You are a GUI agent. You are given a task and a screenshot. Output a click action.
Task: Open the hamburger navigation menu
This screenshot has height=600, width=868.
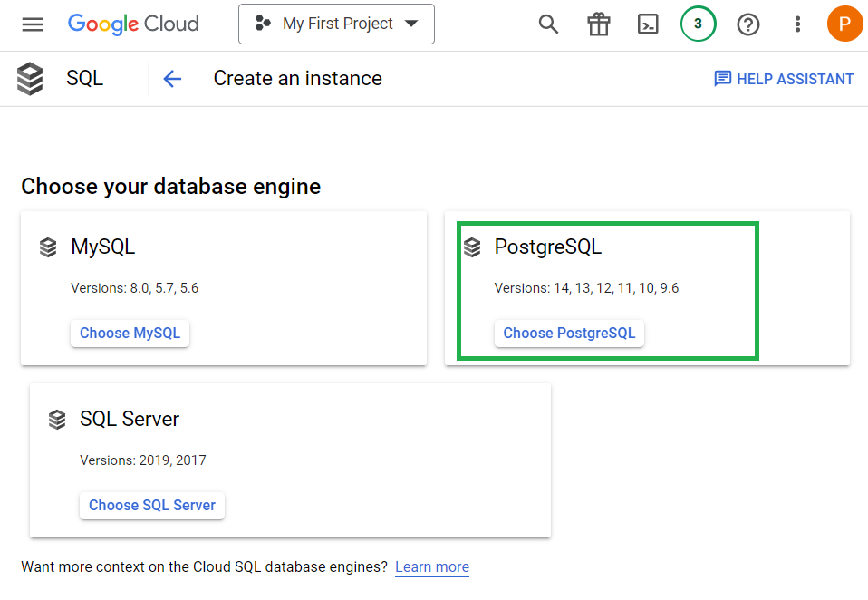pos(33,24)
